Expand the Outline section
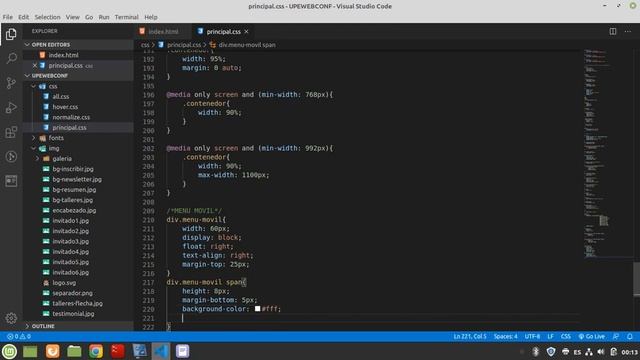The height and width of the screenshot is (360, 640). coord(78,326)
